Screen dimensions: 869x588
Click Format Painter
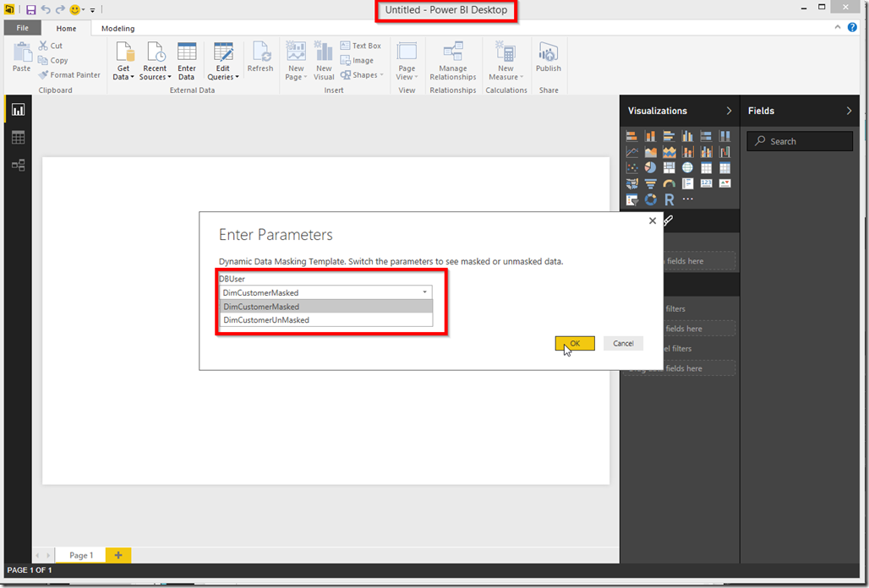[x=69, y=74]
